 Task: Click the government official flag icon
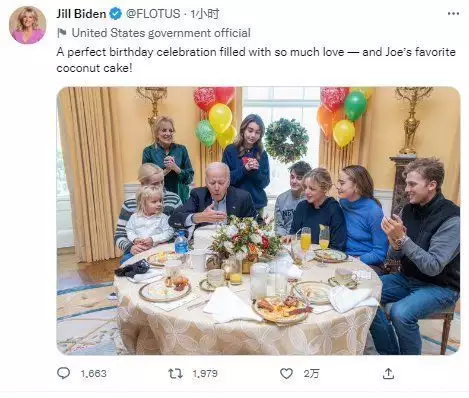[62, 33]
